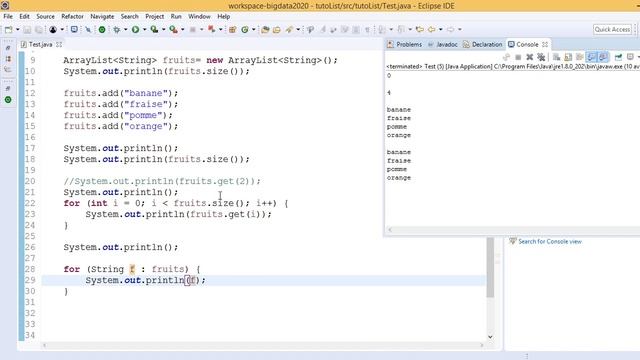Toggle Show Console When Standard Out Changes
The width and height of the screenshot is (640, 360).
(x=591, y=57)
